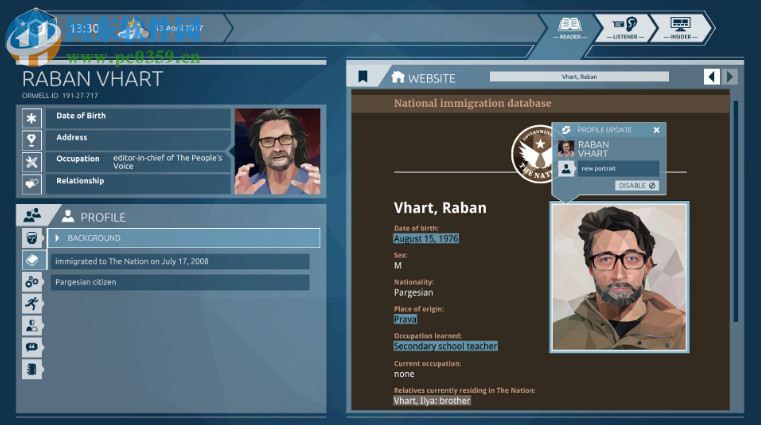The image size is (761, 425).
Task: Click the Vhart, Raban address bar
Action: click(579, 77)
